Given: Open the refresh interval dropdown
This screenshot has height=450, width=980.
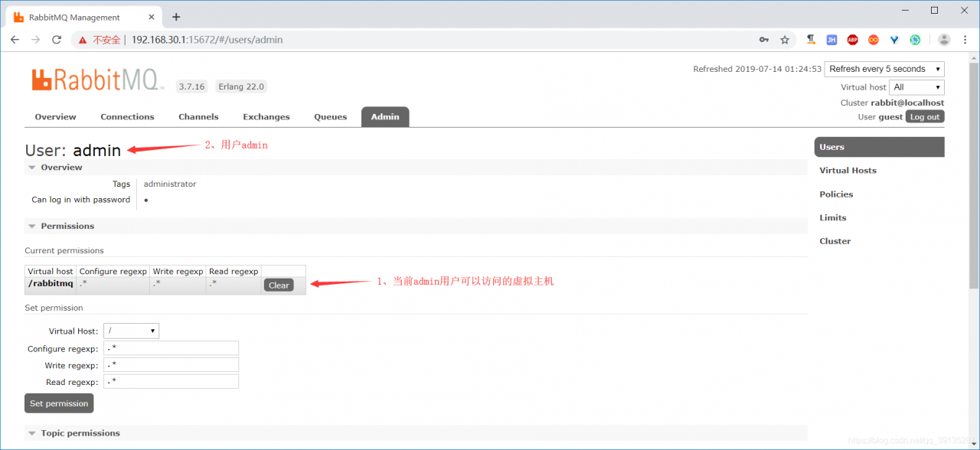Looking at the screenshot, I should point(884,69).
